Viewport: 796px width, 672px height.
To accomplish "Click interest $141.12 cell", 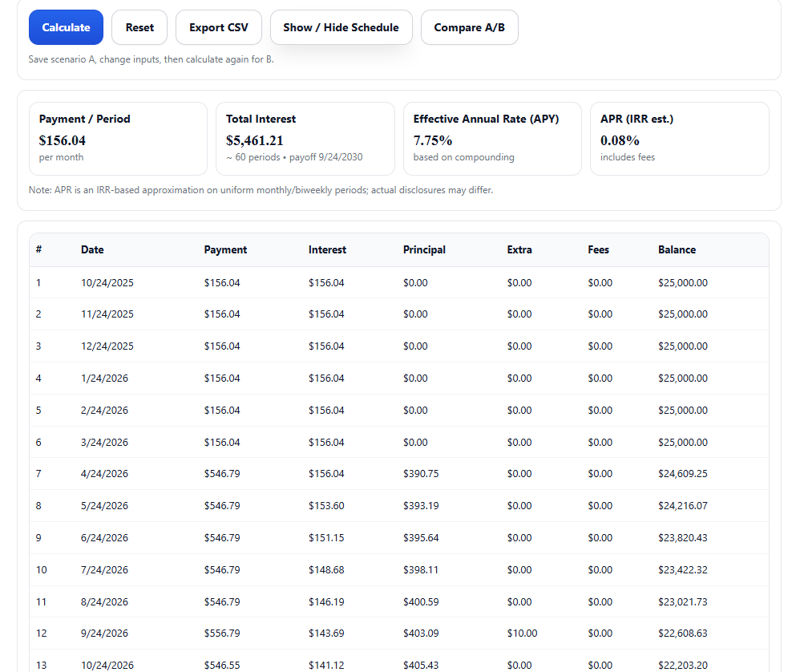I will click(x=326, y=665).
